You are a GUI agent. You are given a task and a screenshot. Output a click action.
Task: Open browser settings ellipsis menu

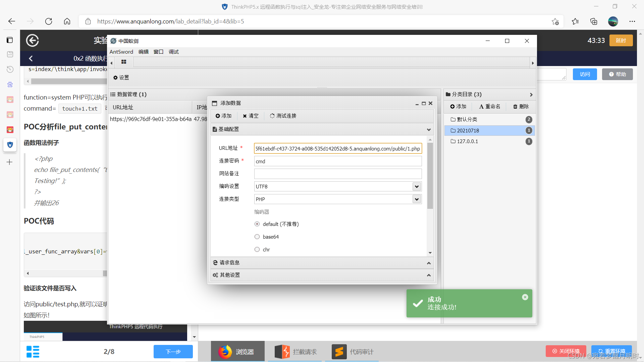pyautogui.click(x=632, y=21)
